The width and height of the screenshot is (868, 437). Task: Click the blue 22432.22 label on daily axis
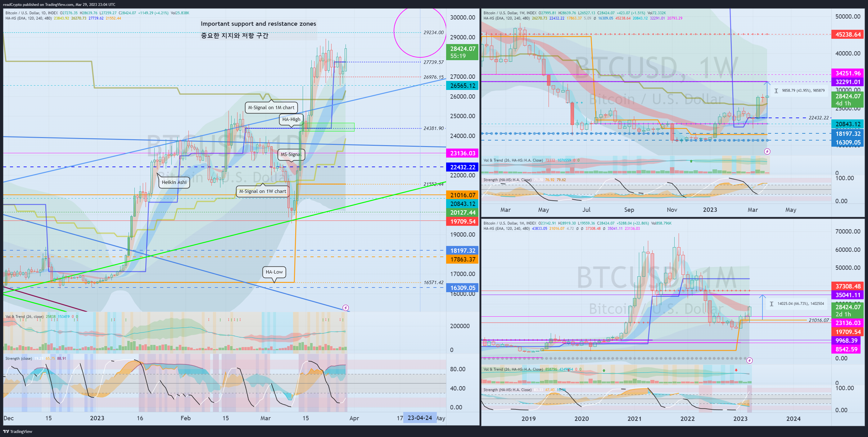coord(462,167)
